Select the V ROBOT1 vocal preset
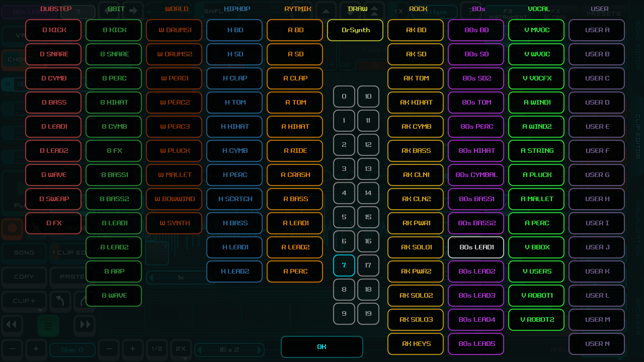The height and width of the screenshot is (362, 644). coord(536,295)
